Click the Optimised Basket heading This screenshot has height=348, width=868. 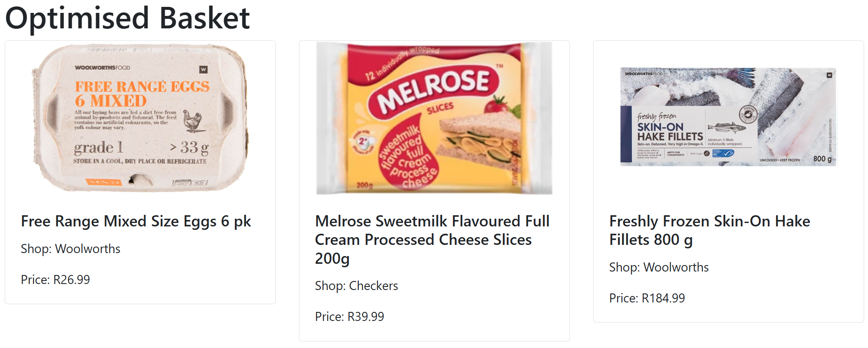point(127,18)
